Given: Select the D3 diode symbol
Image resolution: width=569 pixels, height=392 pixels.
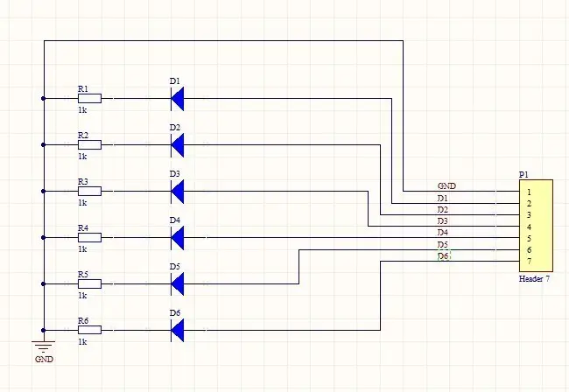Looking at the screenshot, I should coord(178,192).
